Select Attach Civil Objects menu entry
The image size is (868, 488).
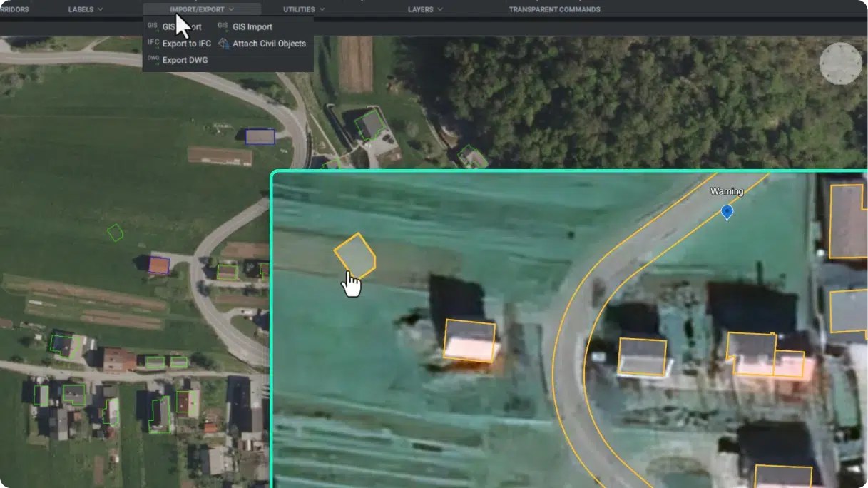coord(269,44)
